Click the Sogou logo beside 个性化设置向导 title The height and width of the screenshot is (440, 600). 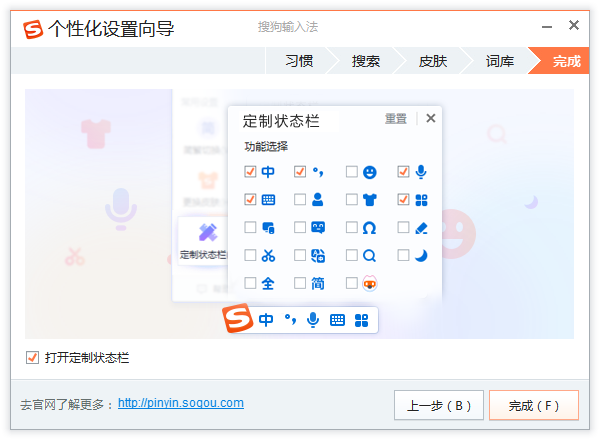[x=33, y=29]
